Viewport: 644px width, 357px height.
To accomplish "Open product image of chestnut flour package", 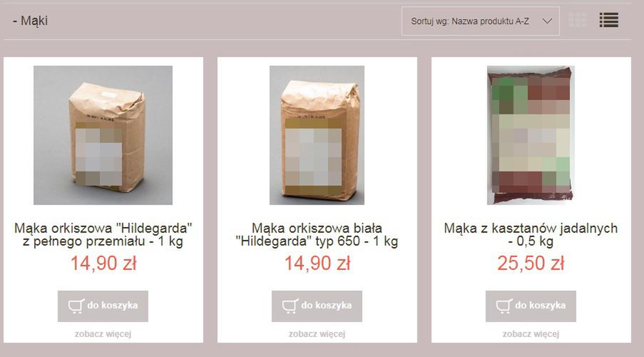I will click(531, 135).
